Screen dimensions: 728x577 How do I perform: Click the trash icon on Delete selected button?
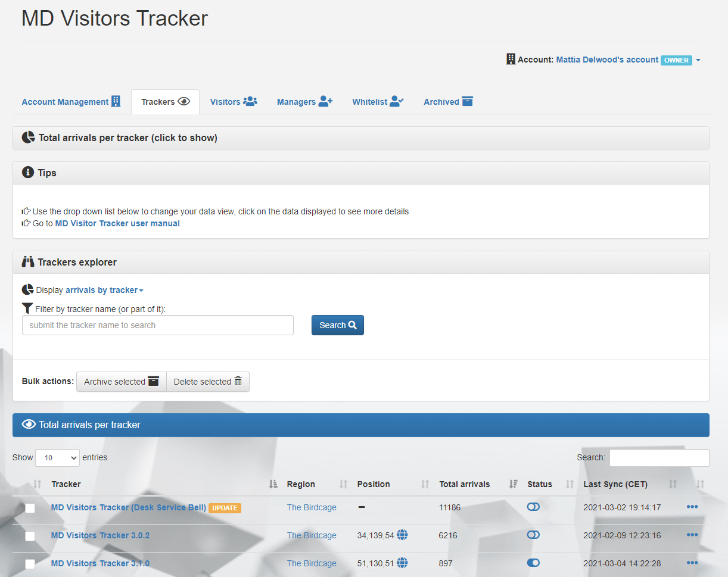238,381
